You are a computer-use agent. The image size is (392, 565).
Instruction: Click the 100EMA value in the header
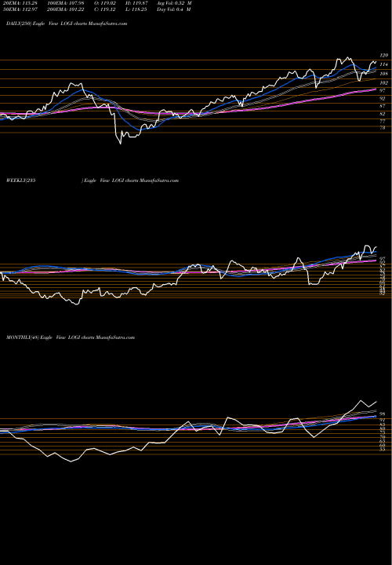tap(66, 3)
